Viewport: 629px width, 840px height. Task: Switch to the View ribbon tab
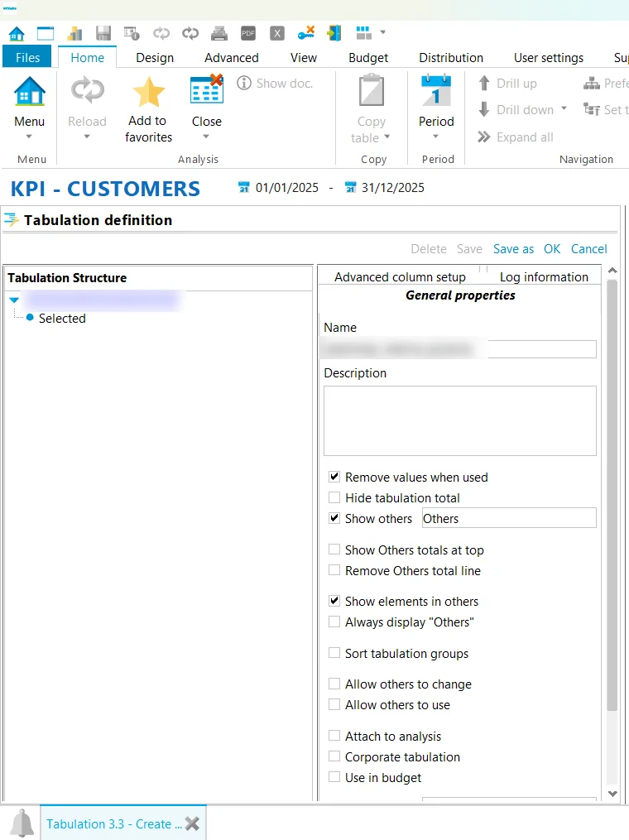(303, 57)
